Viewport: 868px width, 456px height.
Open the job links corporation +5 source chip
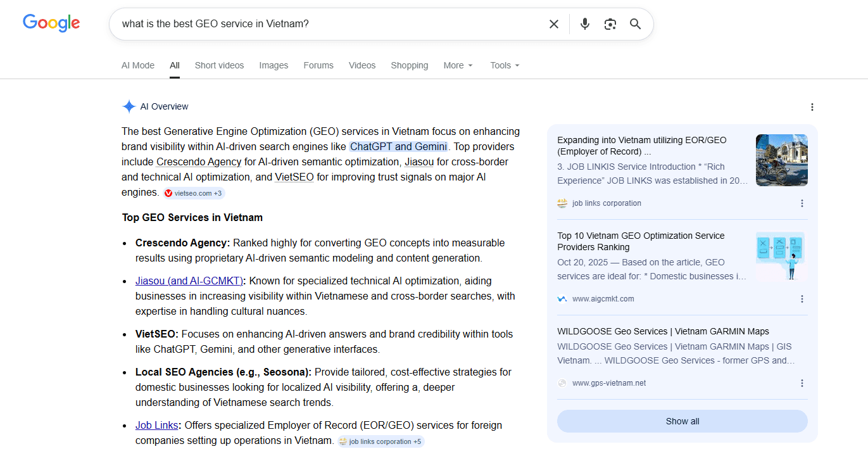[381, 441]
